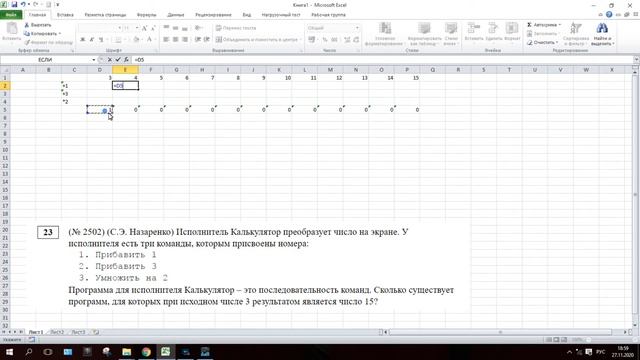The width and height of the screenshot is (640, 360).
Task: Expand the formula bar with right-end arrow
Action: [636, 60]
